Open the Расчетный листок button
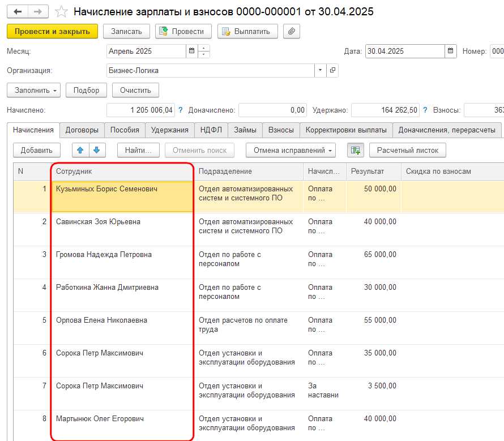 tap(408, 150)
